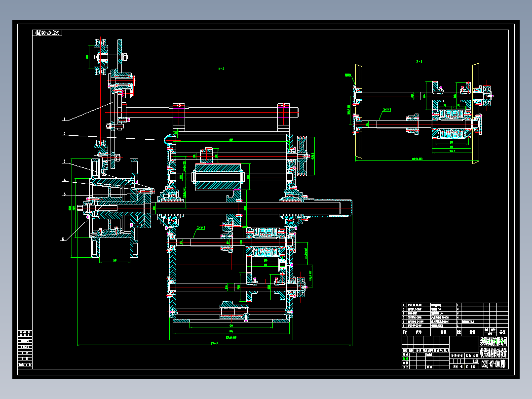
Task: Click the company name cell in the title block
Action: [x=494, y=341]
